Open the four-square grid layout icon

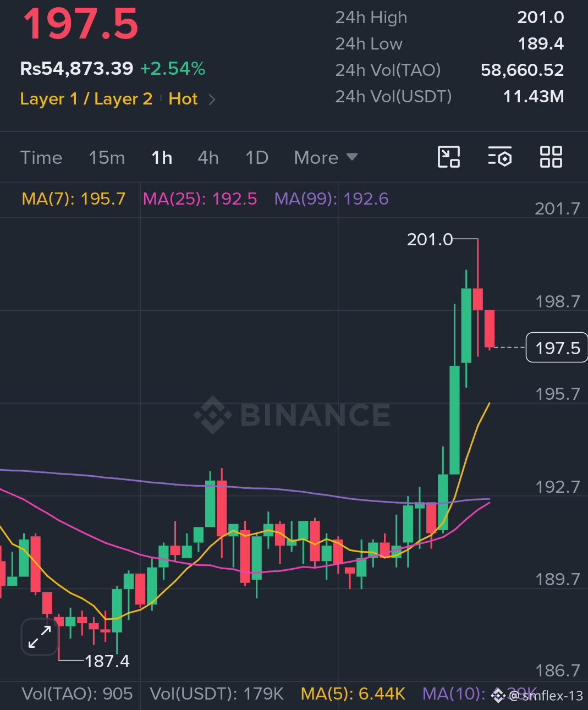551,157
